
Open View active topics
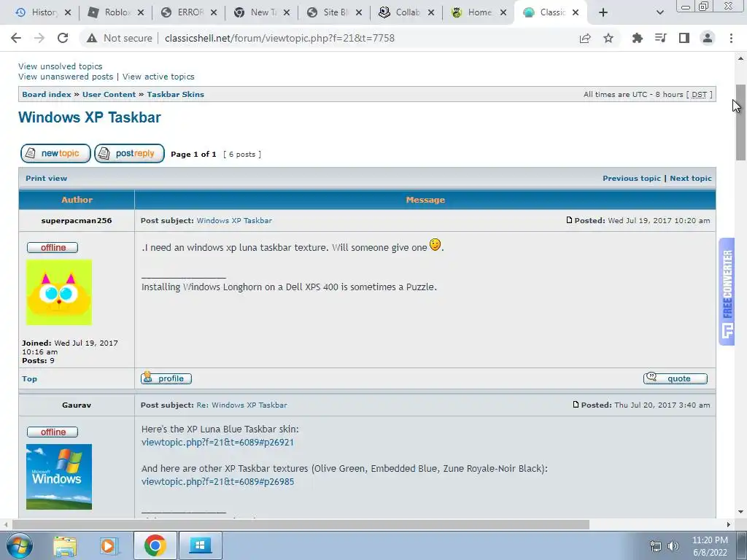pos(158,77)
